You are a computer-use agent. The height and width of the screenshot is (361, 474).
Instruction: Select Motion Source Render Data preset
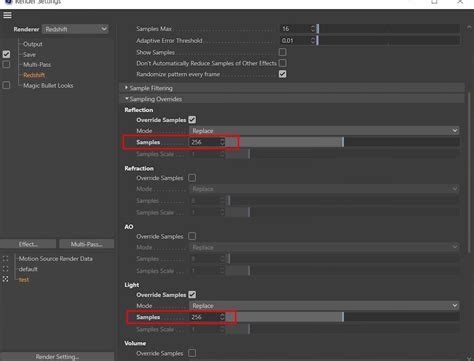(55, 259)
